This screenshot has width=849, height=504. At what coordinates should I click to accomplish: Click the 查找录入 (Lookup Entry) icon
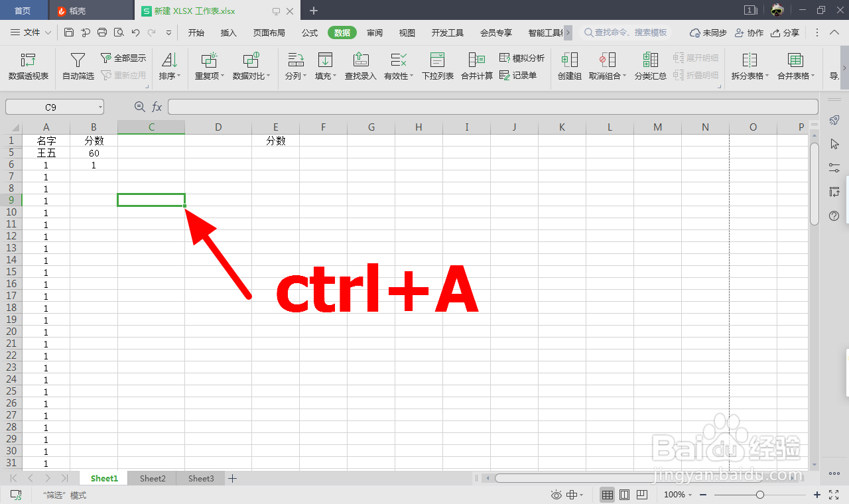[359, 66]
